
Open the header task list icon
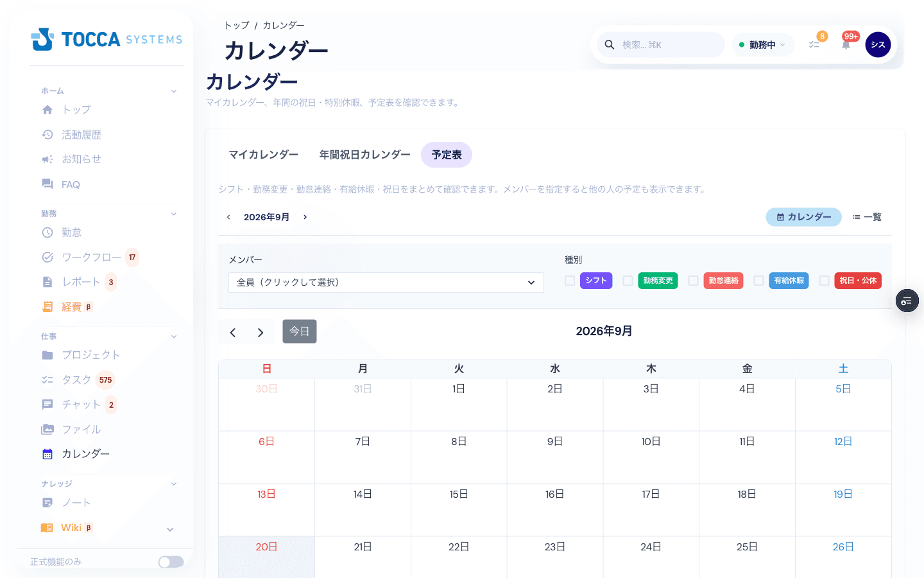tap(814, 44)
